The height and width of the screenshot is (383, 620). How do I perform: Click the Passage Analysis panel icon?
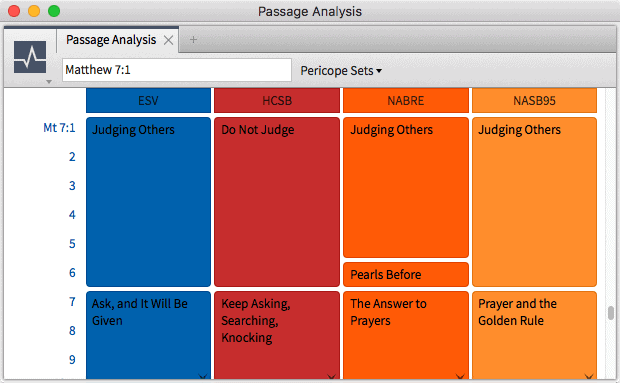[x=30, y=57]
